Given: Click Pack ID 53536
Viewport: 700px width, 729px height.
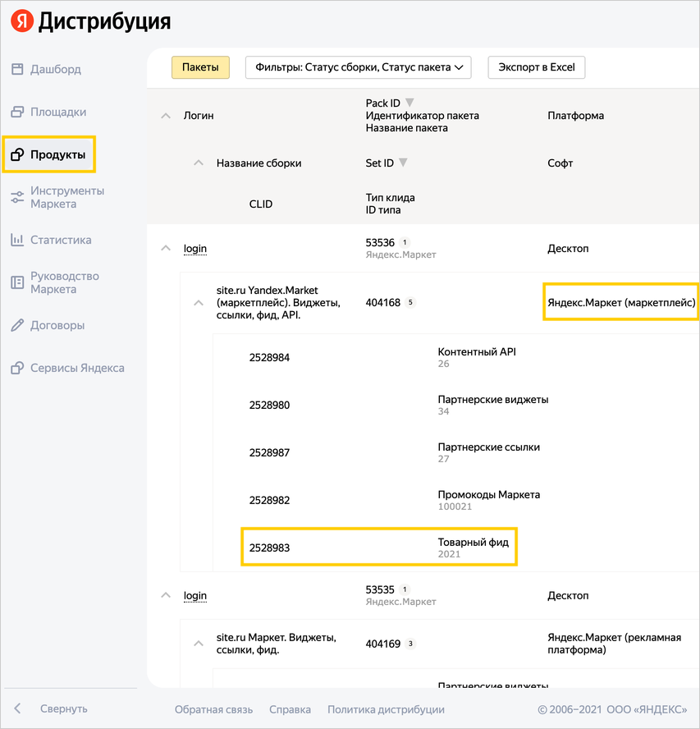Looking at the screenshot, I should pyautogui.click(x=380, y=243).
